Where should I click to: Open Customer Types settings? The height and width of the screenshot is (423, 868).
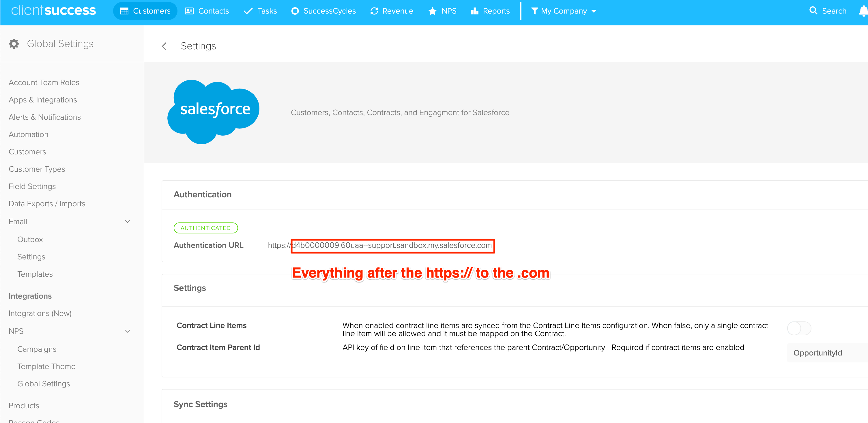tap(37, 169)
